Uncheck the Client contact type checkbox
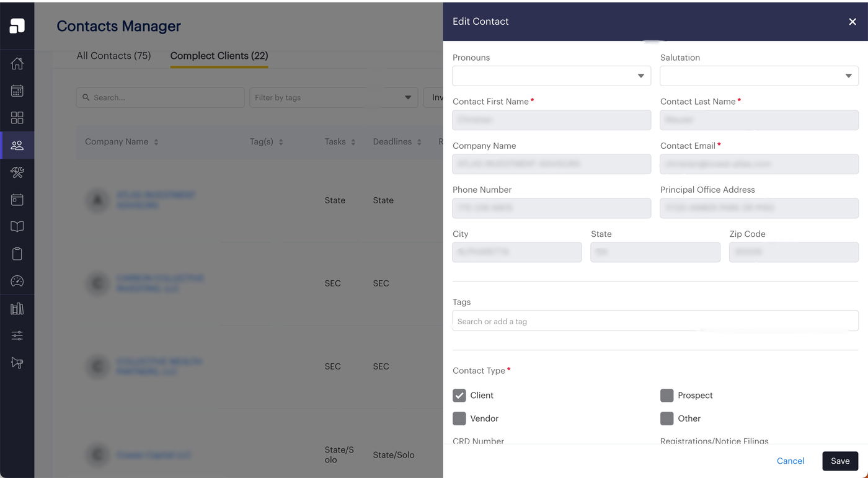Screen dimensions: 868x478 [459, 396]
